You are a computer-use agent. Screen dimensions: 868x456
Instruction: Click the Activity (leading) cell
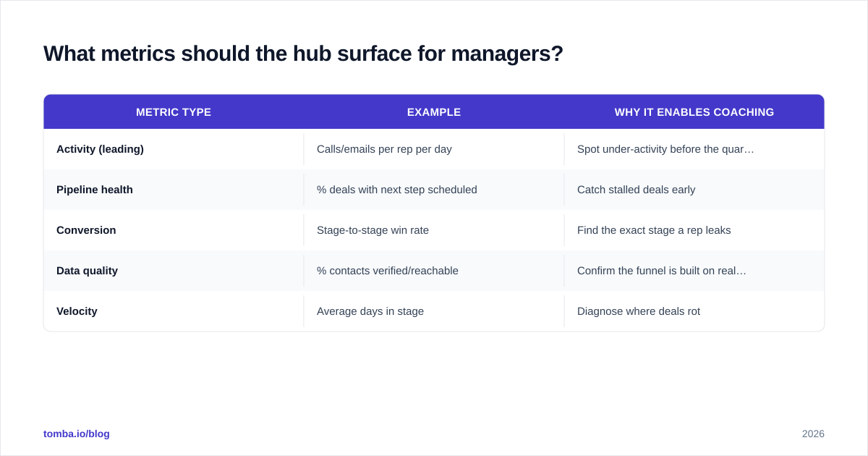pos(174,149)
